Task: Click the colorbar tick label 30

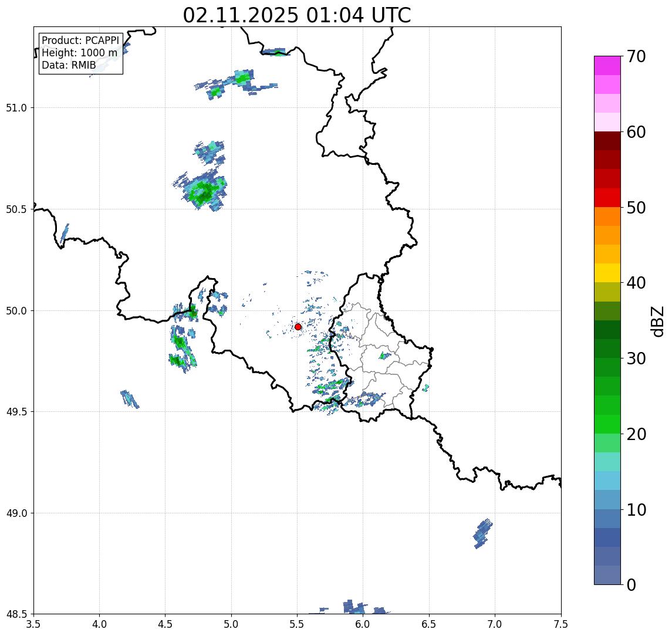Action: click(636, 358)
